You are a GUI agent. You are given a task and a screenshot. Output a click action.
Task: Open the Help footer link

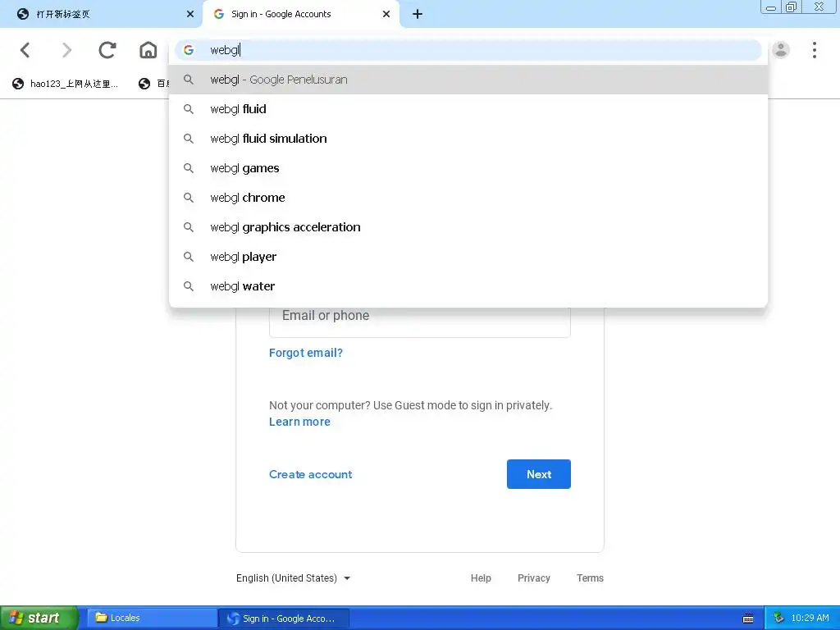[481, 578]
